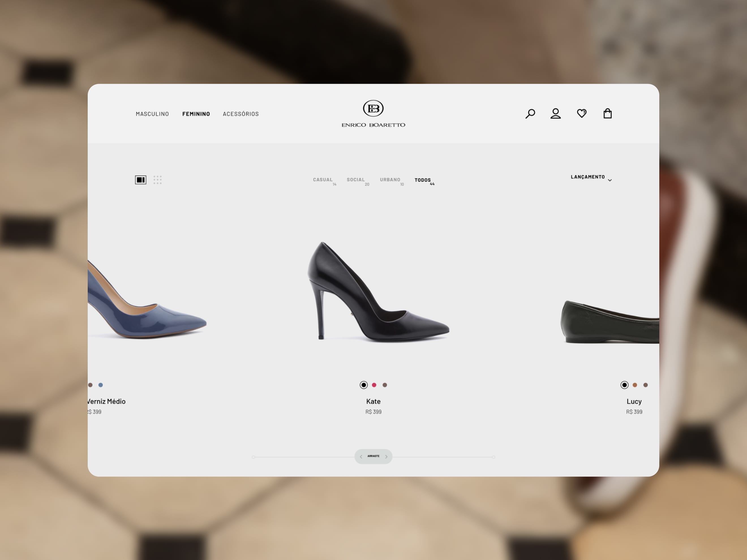Click the chevron beside Lançamento
Screen dimensions: 747x560
609,180
